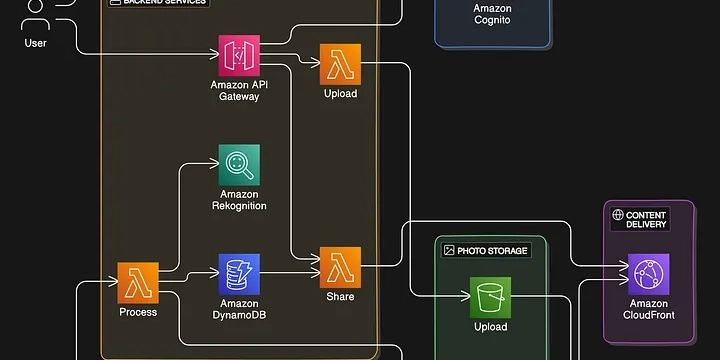
Task: Click the "Amazon Rekognition" label text
Action: click(239, 200)
